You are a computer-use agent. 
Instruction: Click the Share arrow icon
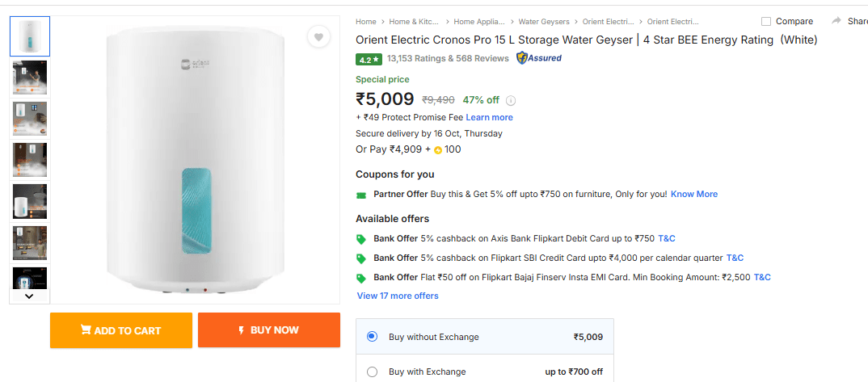click(x=836, y=21)
